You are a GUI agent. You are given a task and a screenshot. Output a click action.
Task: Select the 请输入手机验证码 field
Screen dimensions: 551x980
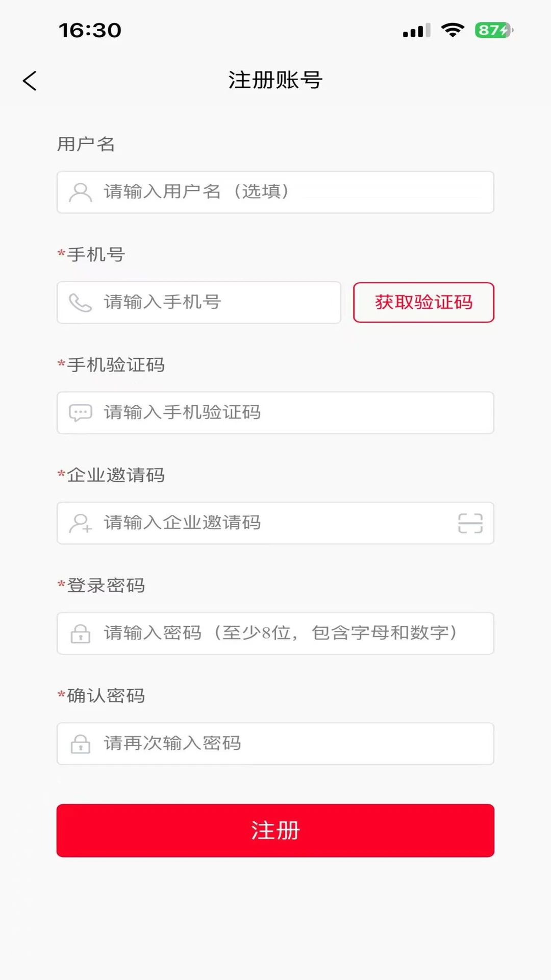coord(275,412)
